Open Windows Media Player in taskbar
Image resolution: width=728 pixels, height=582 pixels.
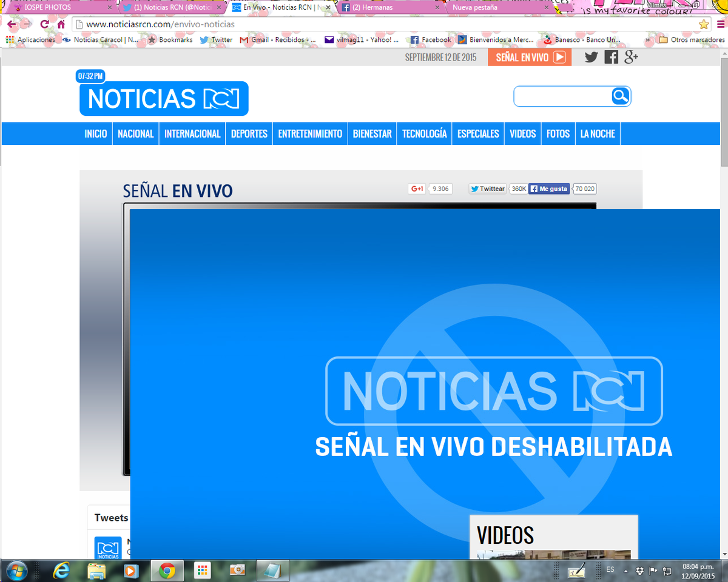pos(132,570)
